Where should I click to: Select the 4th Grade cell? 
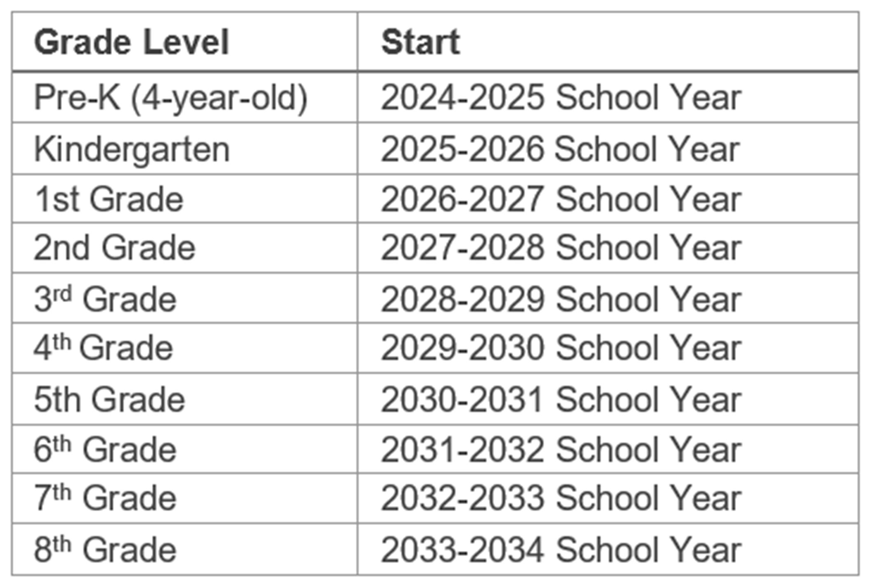click(x=185, y=348)
